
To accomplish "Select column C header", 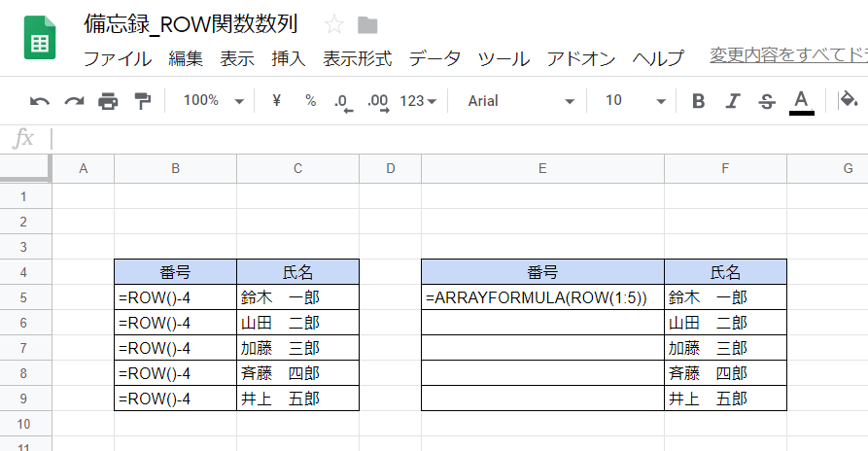I will click(297, 169).
